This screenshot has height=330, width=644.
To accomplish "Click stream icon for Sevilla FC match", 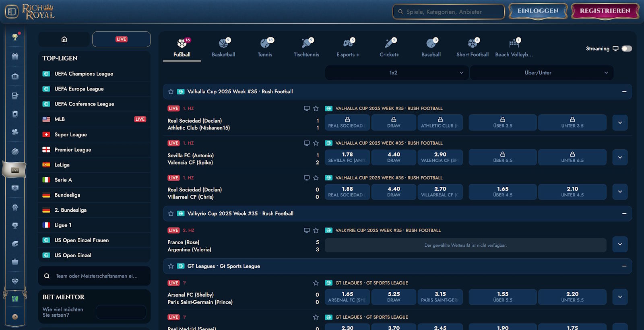I will coord(306,143).
